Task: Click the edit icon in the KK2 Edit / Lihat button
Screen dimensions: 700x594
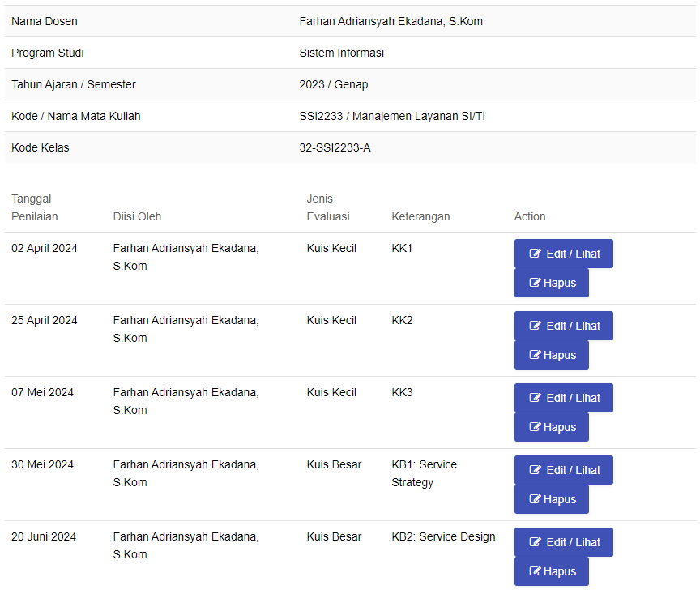Action: [x=535, y=326]
